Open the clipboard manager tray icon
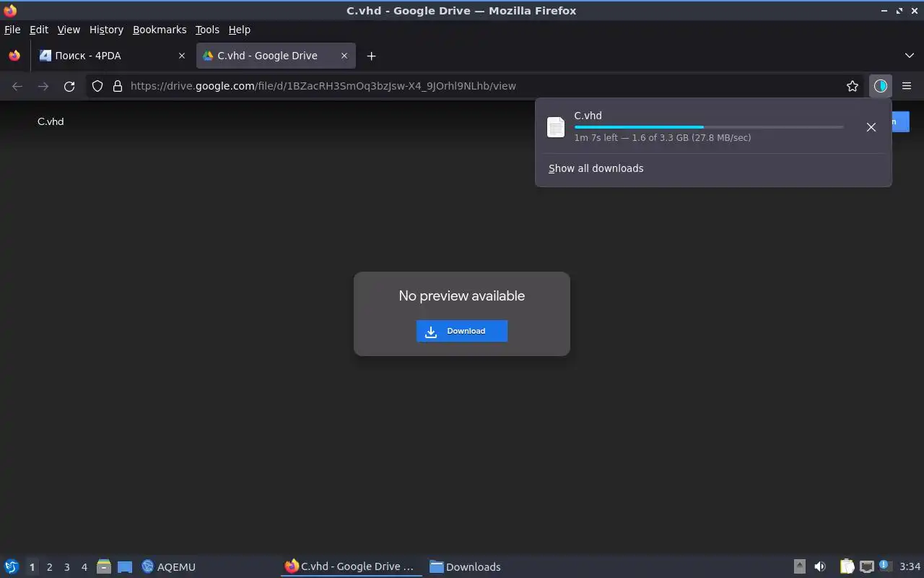924x578 pixels. pyautogui.click(x=847, y=566)
